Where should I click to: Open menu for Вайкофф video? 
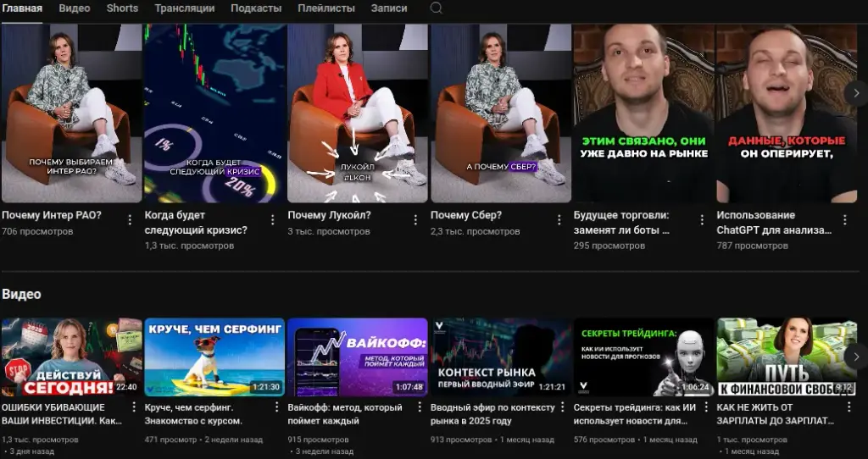tap(420, 407)
